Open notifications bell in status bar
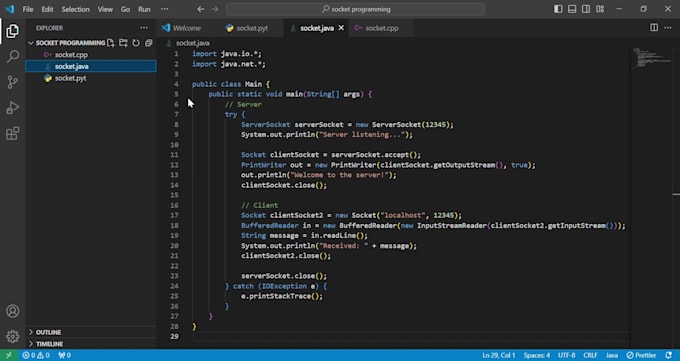Screen dimensions: 680x361 click(x=669, y=355)
